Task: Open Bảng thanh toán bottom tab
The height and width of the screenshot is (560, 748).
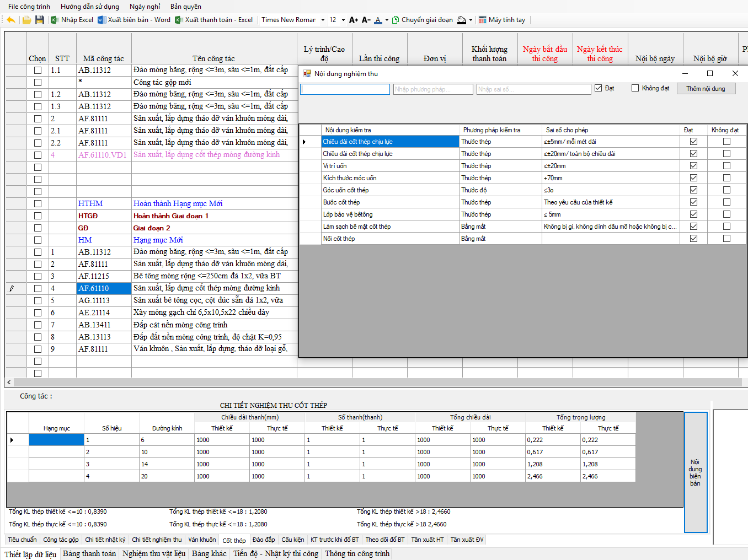Action: [x=89, y=553]
